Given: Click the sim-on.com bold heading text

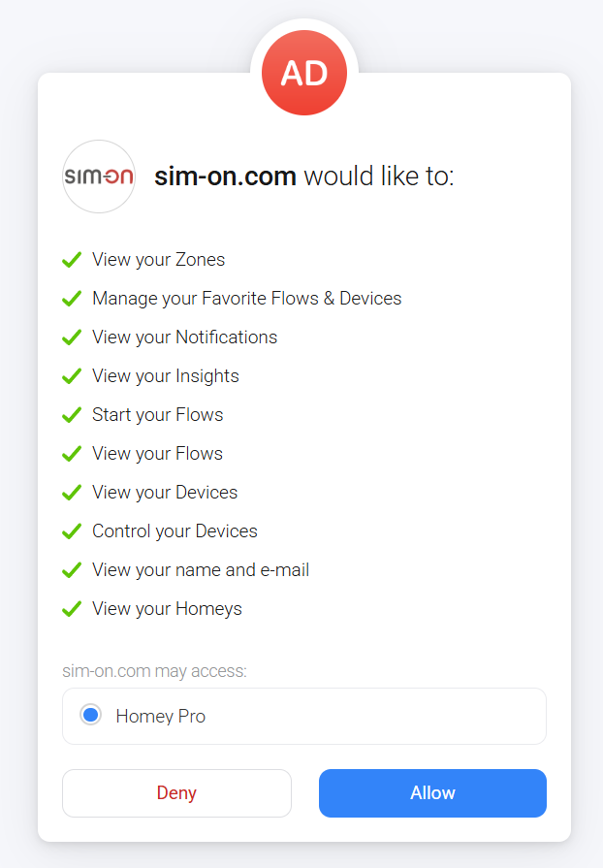Looking at the screenshot, I should click(225, 177).
